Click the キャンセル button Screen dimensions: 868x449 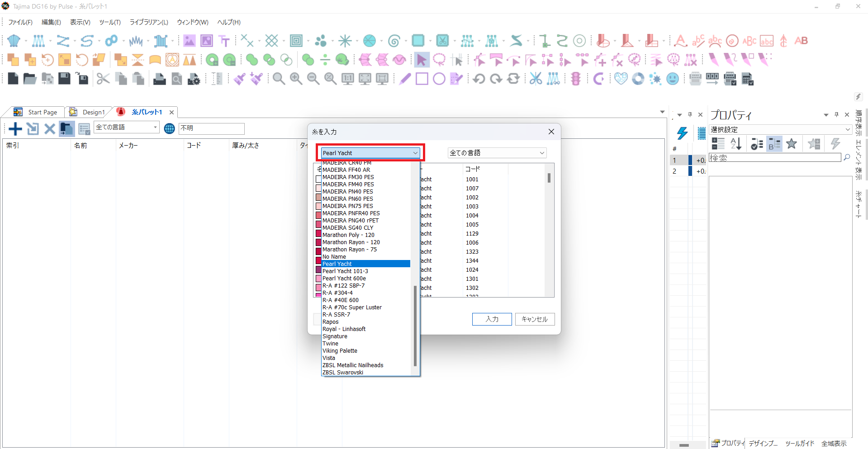point(535,319)
